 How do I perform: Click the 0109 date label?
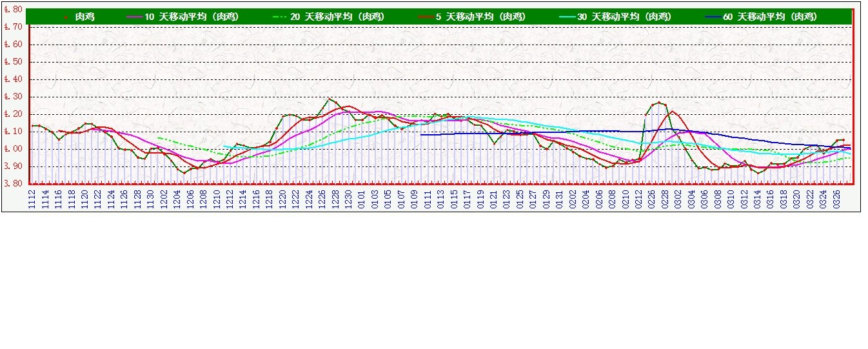click(x=414, y=198)
